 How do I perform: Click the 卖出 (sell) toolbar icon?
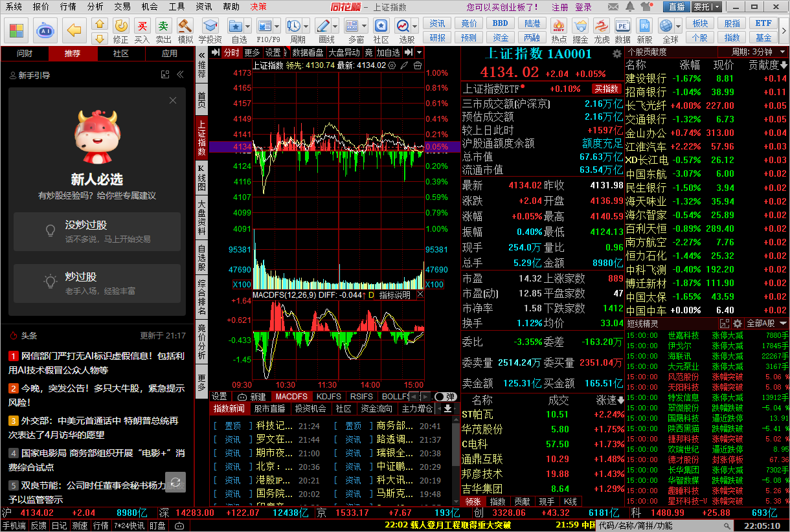(163, 30)
